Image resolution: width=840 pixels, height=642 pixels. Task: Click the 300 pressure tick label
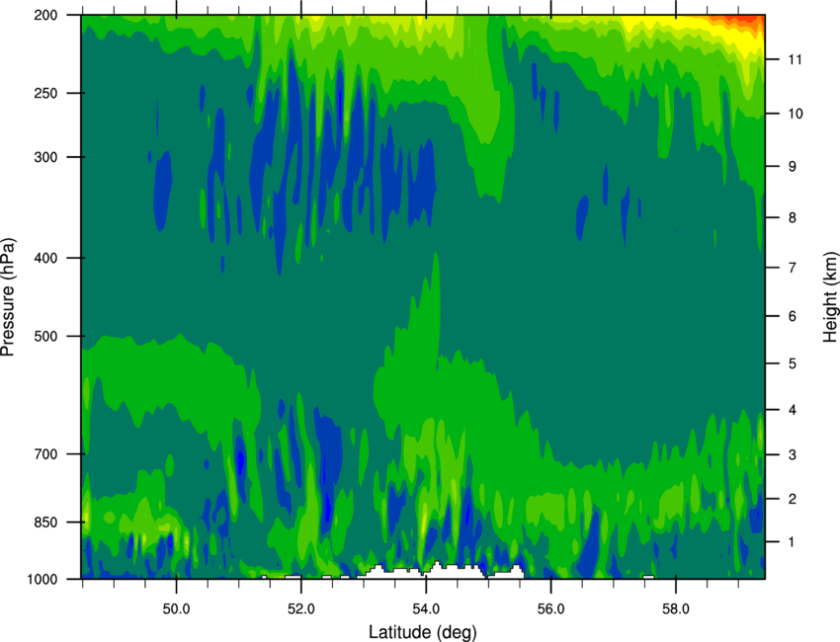[46, 157]
